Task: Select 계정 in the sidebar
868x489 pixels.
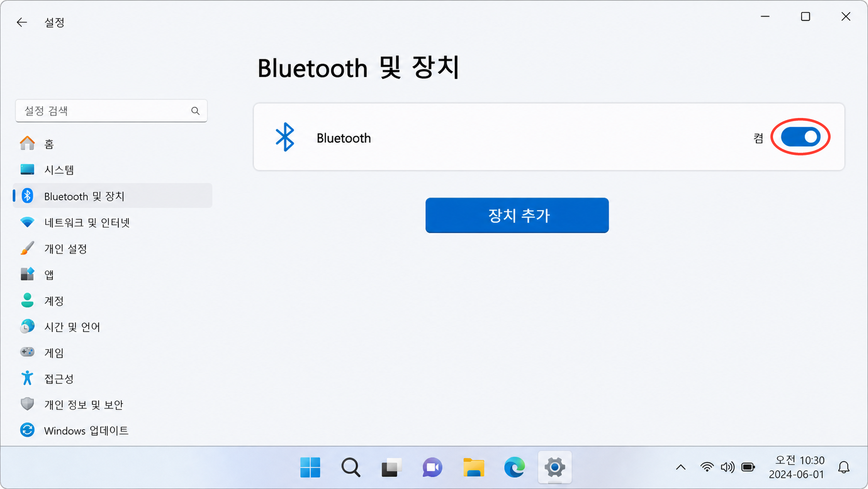Action: pyautogui.click(x=112, y=300)
